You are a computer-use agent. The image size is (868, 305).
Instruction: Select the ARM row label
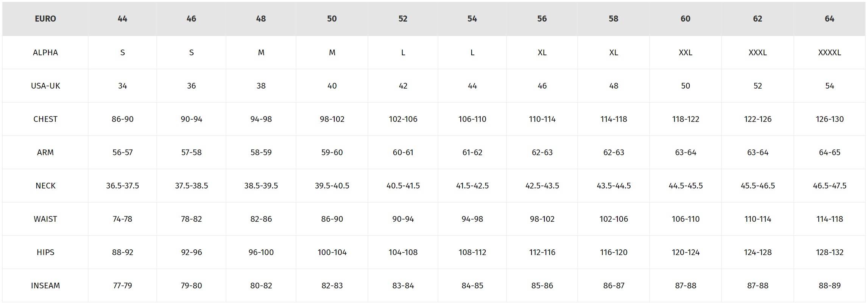pos(45,152)
